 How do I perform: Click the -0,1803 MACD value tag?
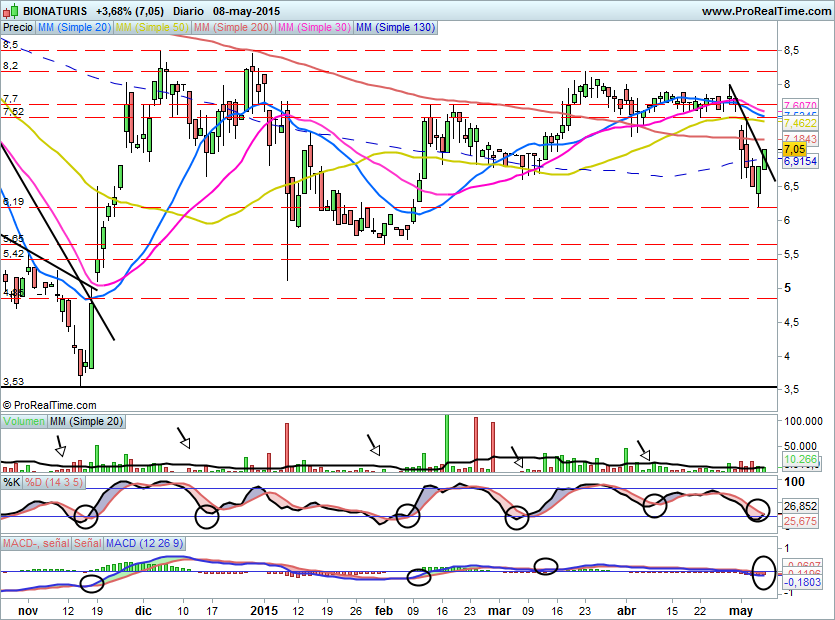[801, 582]
